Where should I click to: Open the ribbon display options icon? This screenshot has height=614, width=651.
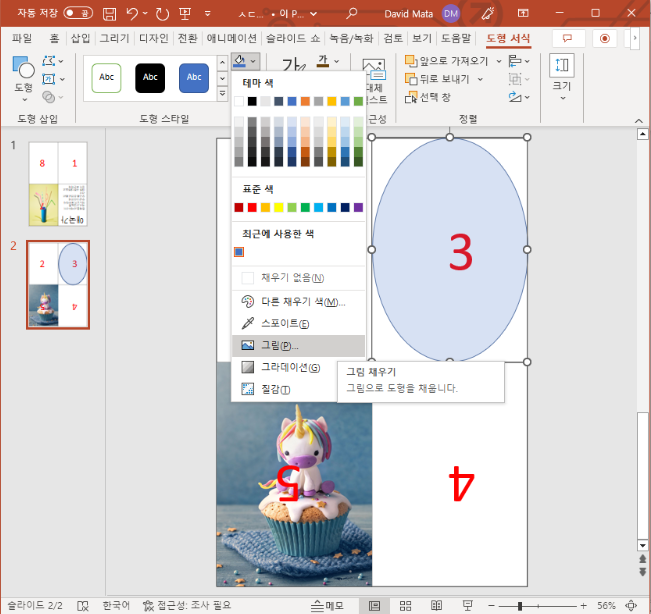pyautogui.click(x=523, y=14)
